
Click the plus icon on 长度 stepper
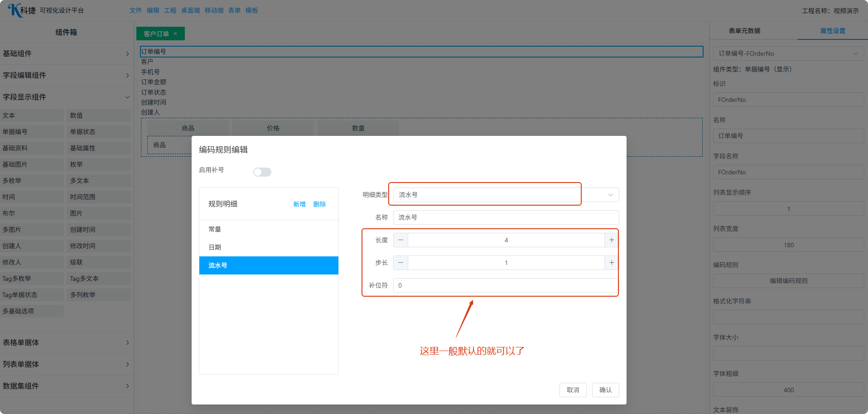point(612,240)
